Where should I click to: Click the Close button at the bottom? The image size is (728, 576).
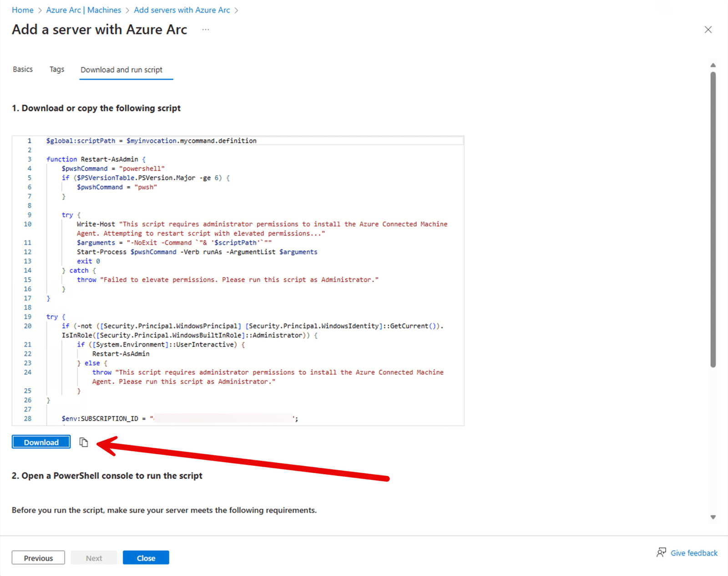pos(146,557)
